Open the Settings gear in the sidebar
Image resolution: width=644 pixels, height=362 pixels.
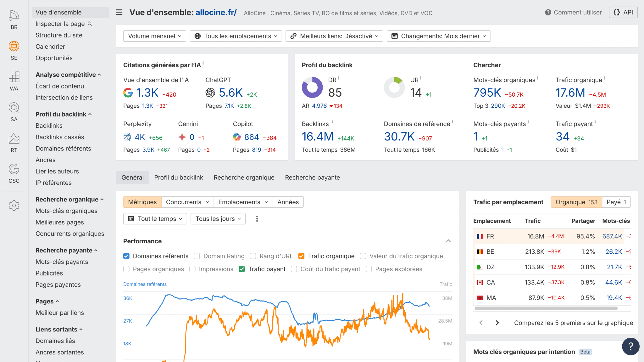click(14, 206)
